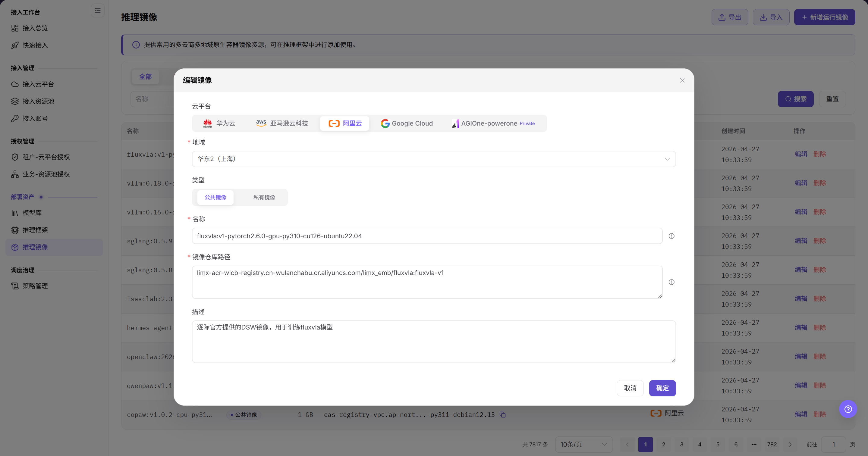The image size is (868, 456).
Task: Go to page 2
Action: click(663, 445)
